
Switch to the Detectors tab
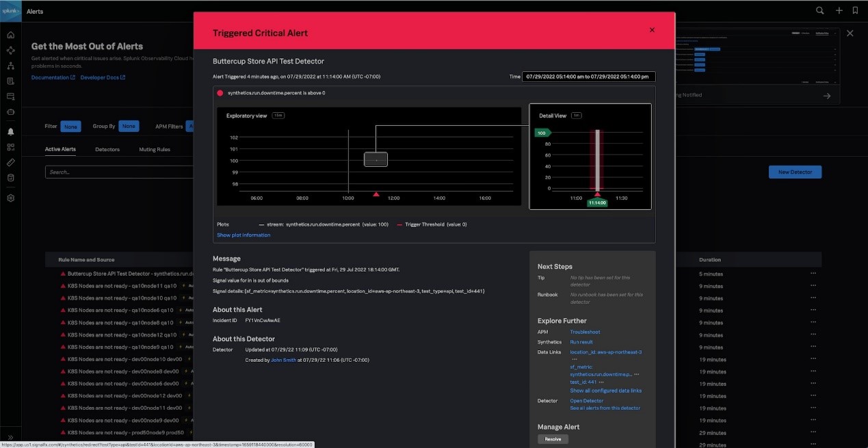click(107, 149)
